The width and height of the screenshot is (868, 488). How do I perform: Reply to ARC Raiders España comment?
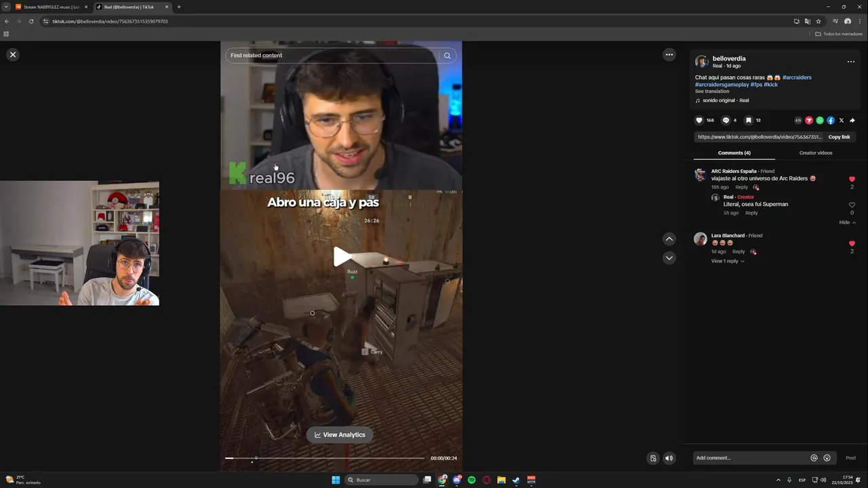742,187
